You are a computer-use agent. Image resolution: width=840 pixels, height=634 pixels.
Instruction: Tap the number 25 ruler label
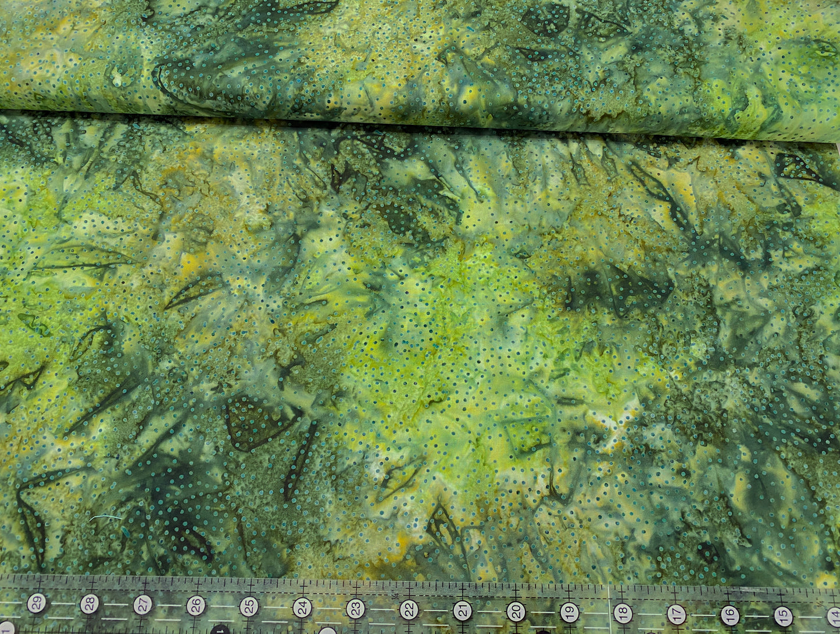pyautogui.click(x=249, y=607)
